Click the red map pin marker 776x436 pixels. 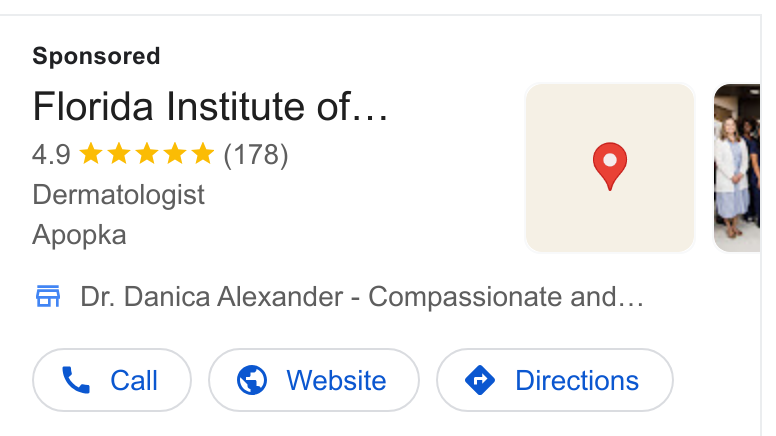[610, 166]
